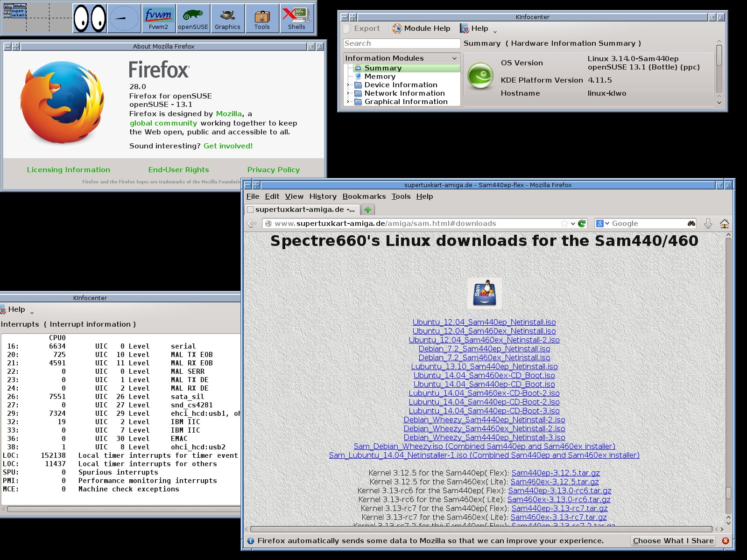Open the Firefox downloads arrow
The width and height of the screenshot is (747, 560).
(708, 224)
